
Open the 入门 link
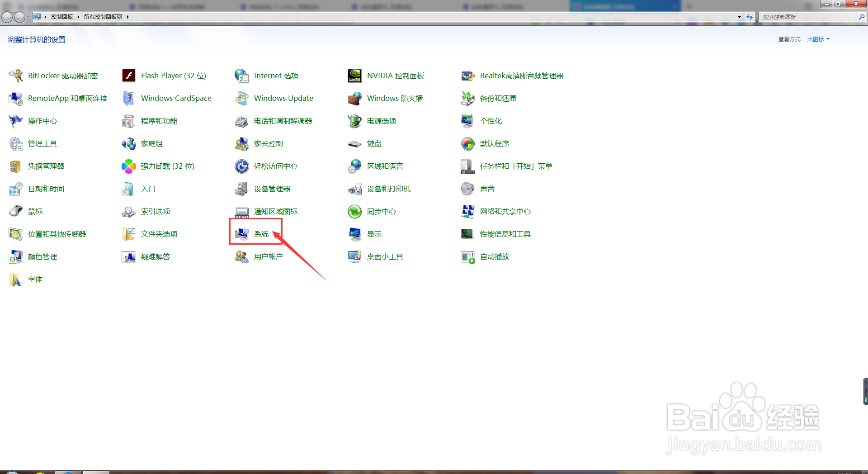click(148, 189)
